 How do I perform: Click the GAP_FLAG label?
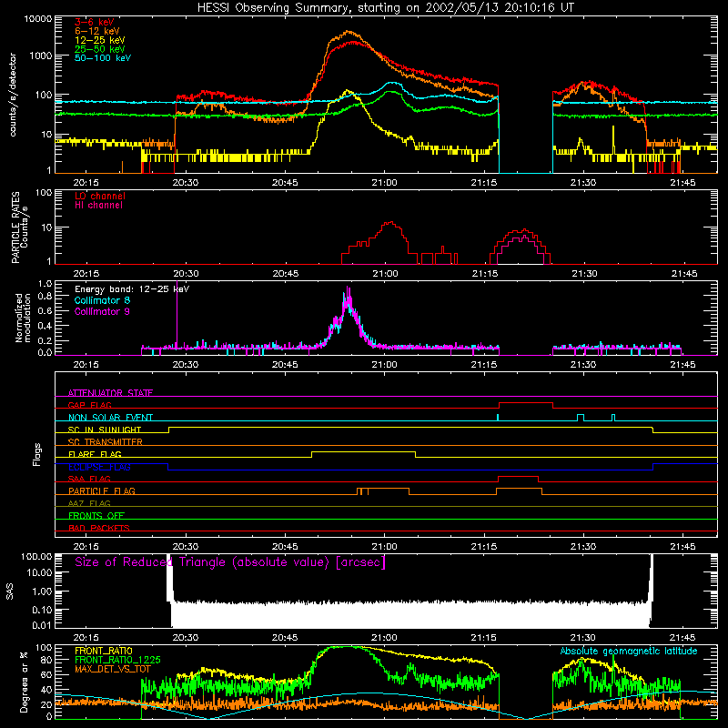(89, 405)
